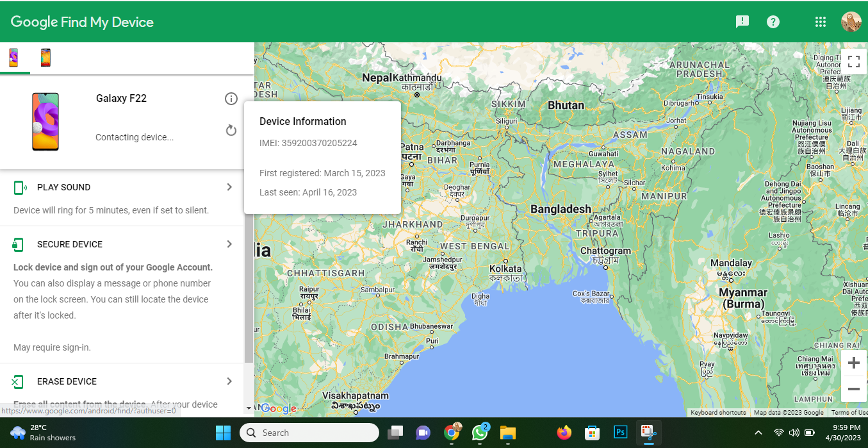
Task: Open the Google apps grid
Action: click(x=821, y=22)
